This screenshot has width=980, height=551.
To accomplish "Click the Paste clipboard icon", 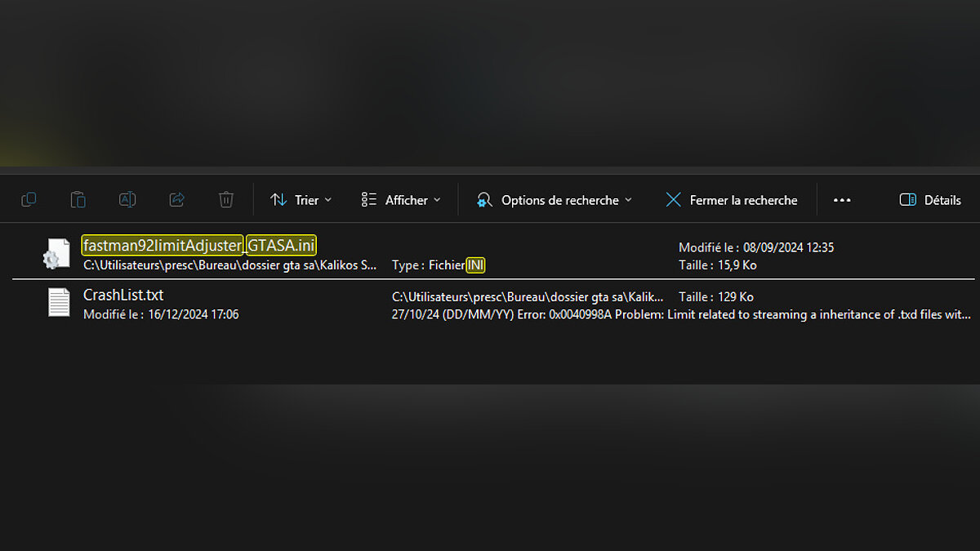I will [78, 200].
